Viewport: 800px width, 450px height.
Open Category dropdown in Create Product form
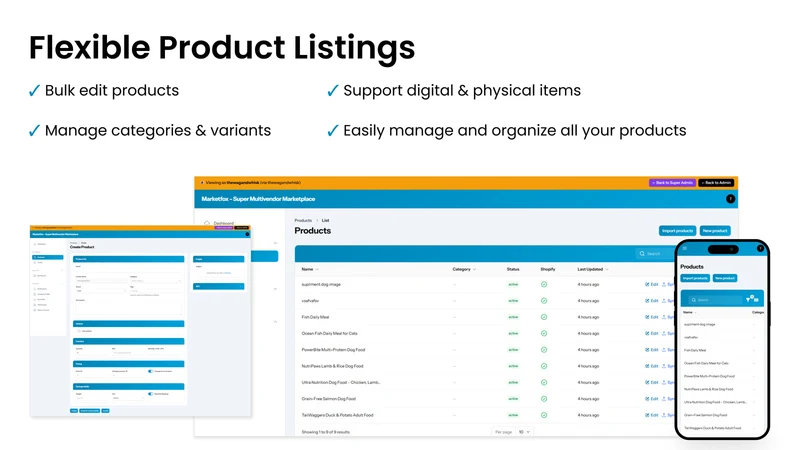(156, 281)
